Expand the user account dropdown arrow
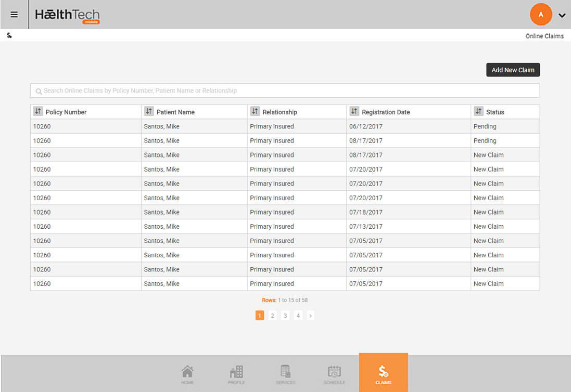This screenshot has height=392, width=571. tap(562, 16)
